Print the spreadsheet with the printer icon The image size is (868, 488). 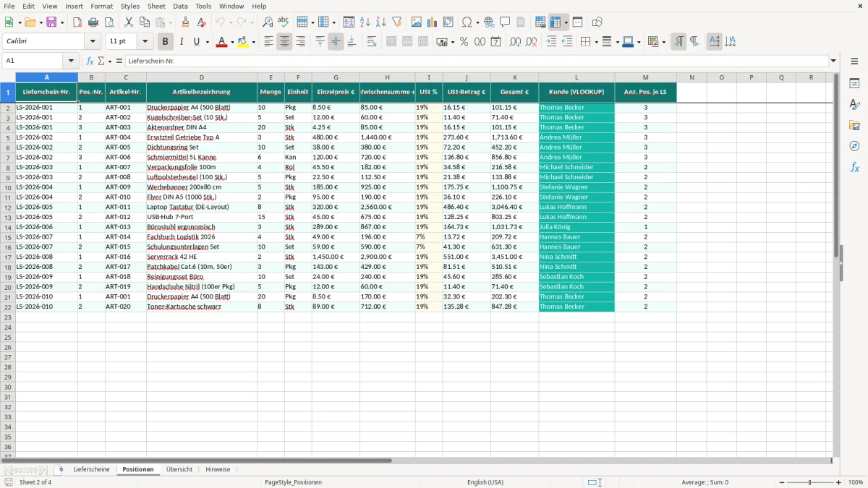tap(93, 22)
